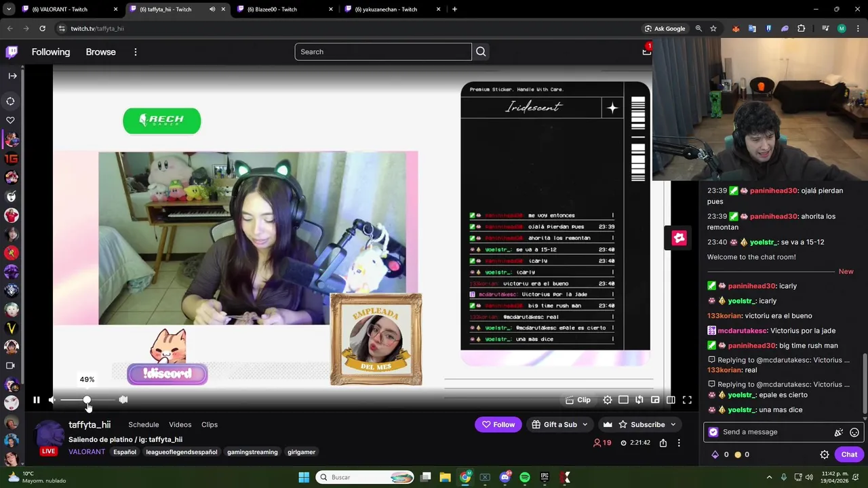
Task: Open the channel Clips tab
Action: coord(210,424)
